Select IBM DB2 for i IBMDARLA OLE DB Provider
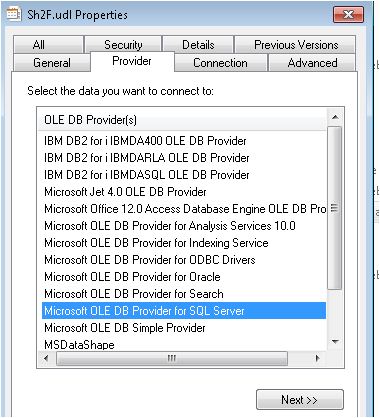The height and width of the screenshot is (418, 380). tap(184, 158)
